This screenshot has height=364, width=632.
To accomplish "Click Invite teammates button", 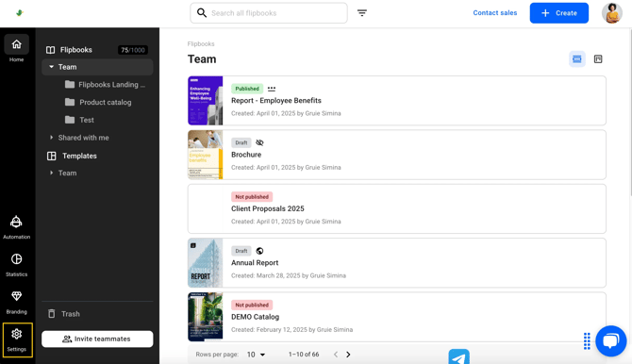I will (97, 339).
